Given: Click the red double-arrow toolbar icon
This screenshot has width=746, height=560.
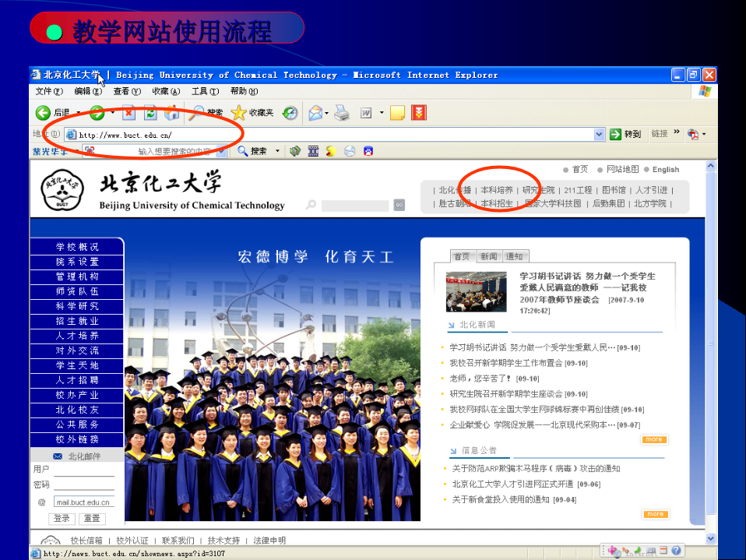Looking at the screenshot, I should tap(419, 113).
